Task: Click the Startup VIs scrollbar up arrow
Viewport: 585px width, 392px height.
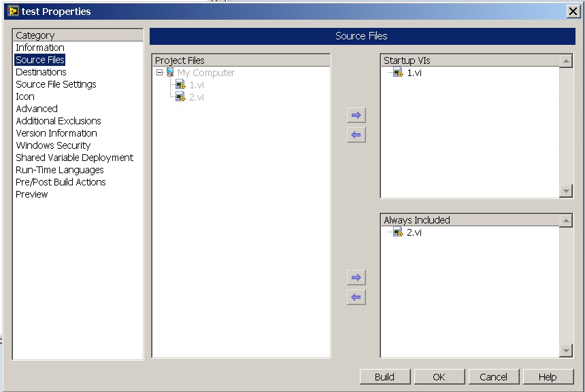Action: 566,60
